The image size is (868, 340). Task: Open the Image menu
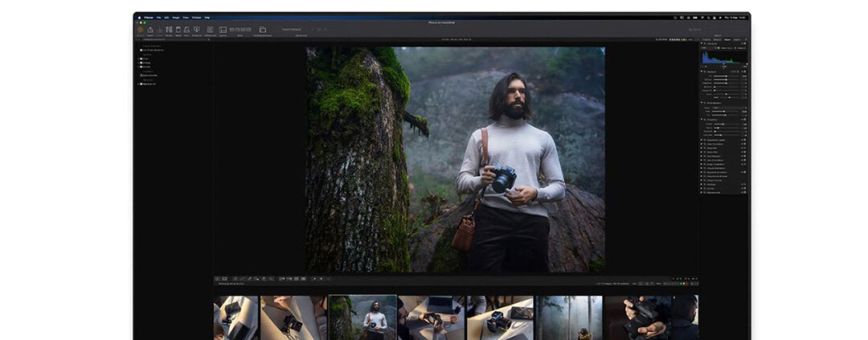click(176, 17)
